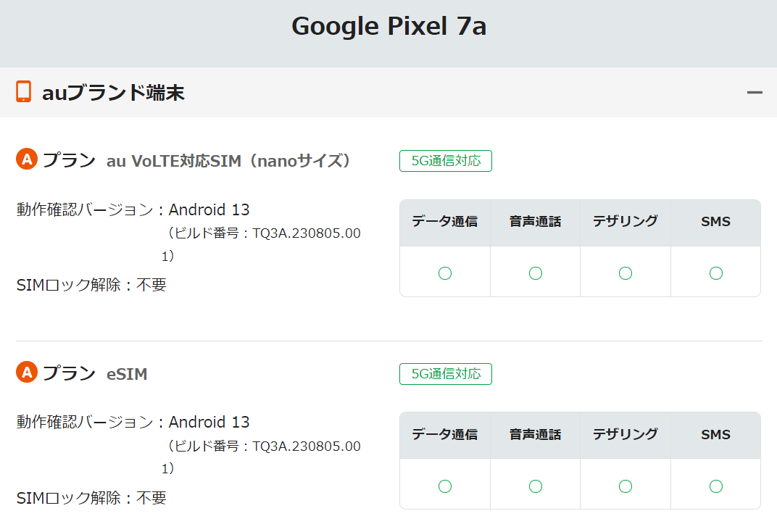Click データ通信 circle in eSIM table
777x532 pixels.
(445, 486)
